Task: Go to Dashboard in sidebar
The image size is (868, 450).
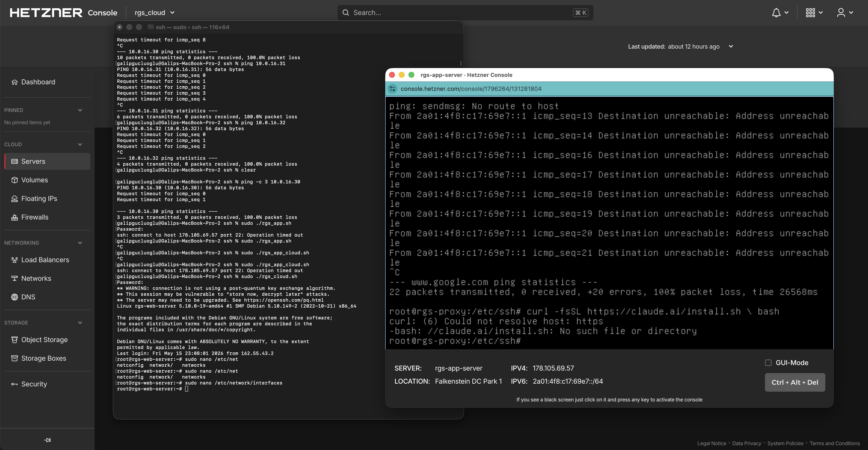Action: (x=47, y=82)
